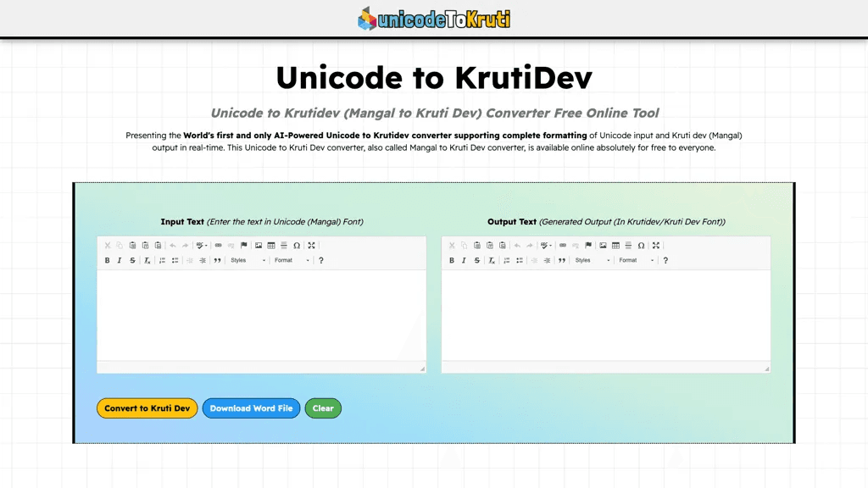Click the Output editor resize handle

pyautogui.click(x=766, y=369)
